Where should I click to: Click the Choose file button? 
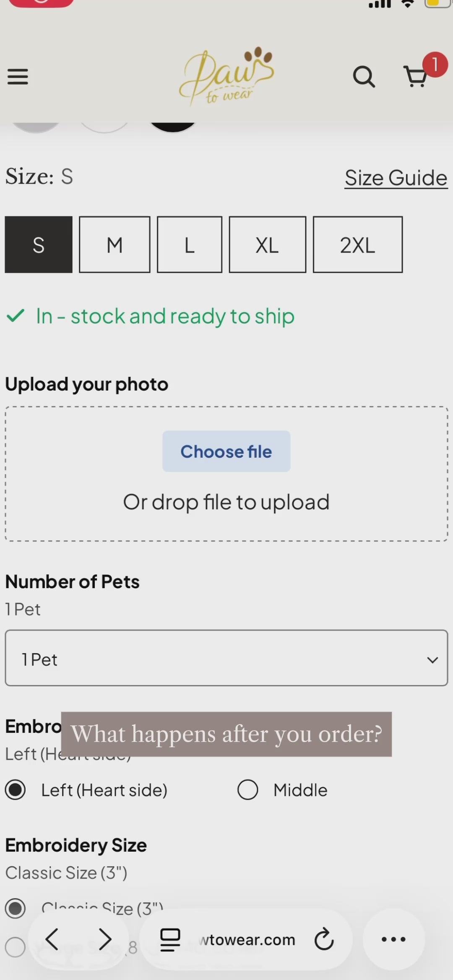pos(226,451)
